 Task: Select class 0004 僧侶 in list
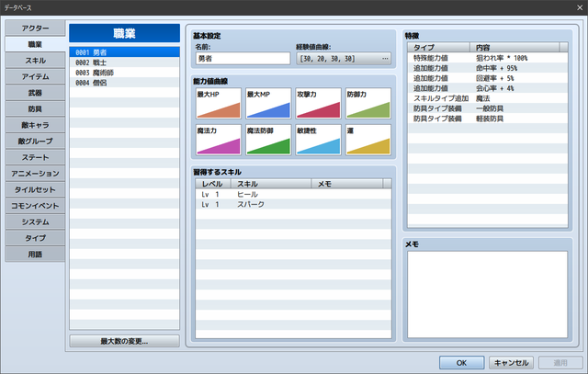(124, 83)
